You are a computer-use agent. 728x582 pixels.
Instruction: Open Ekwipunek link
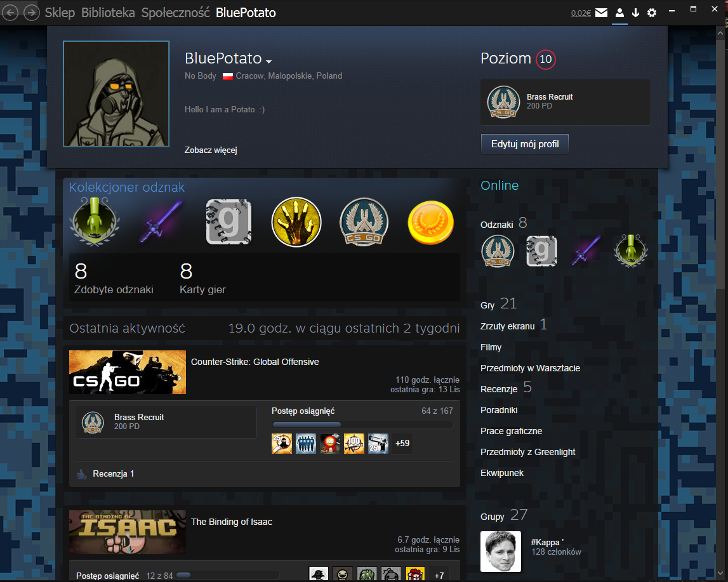[502, 473]
